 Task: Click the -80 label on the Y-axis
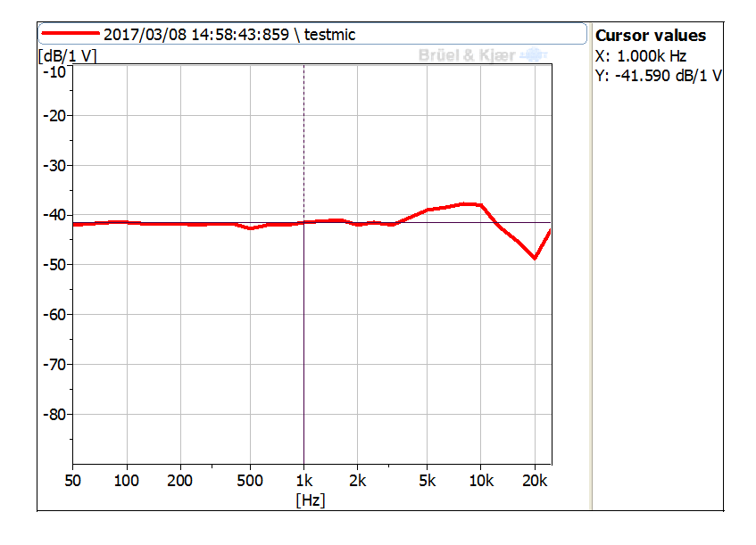coord(54,414)
